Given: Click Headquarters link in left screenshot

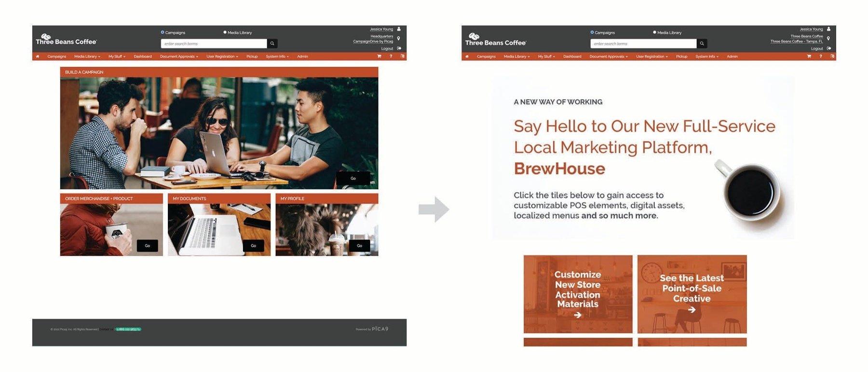Looking at the screenshot, I should point(381,36).
